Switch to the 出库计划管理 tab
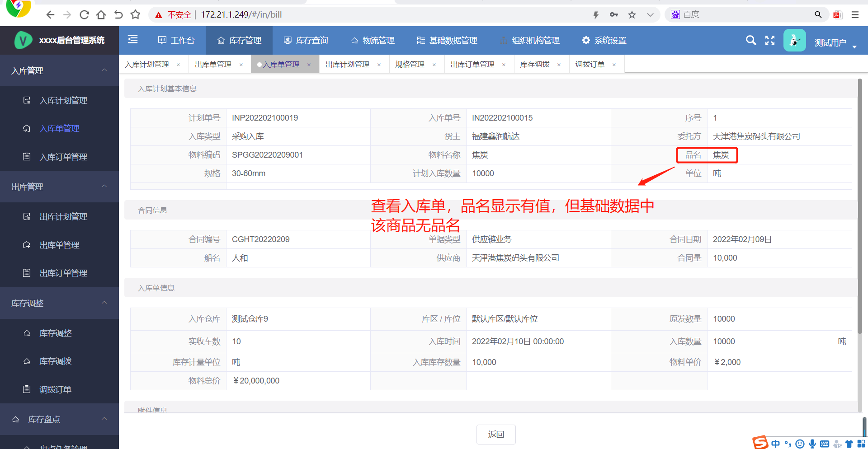Viewport: 868px width, 449px height. tap(347, 65)
